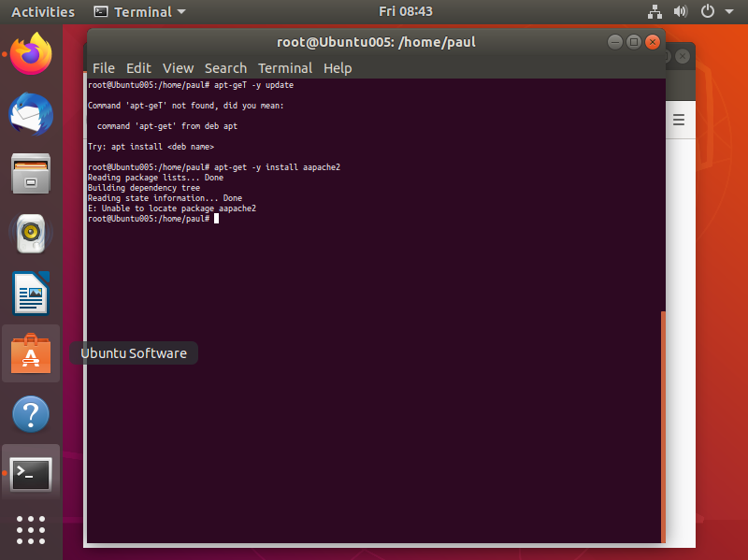Open the Files manager dock icon
This screenshot has height=560, width=748.
31,174
